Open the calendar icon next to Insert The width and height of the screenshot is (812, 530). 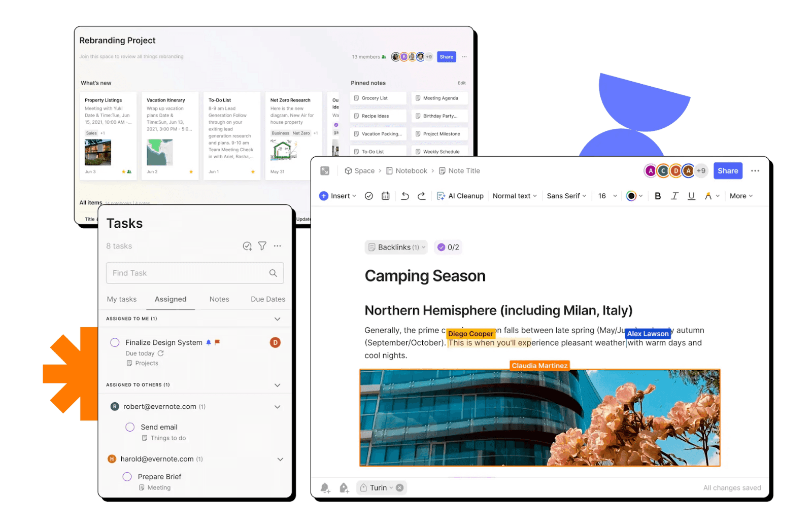pos(385,196)
